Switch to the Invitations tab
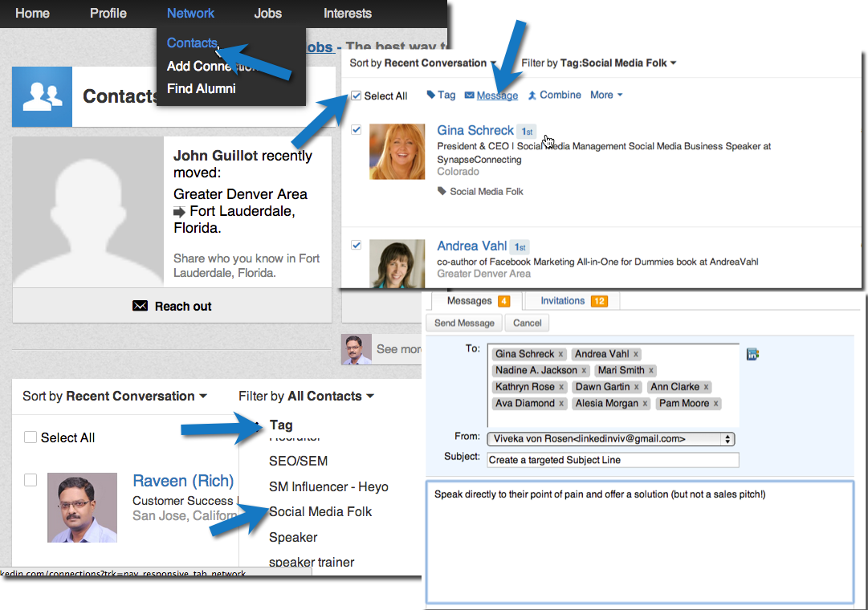This screenshot has height=610, width=868. pos(573,300)
